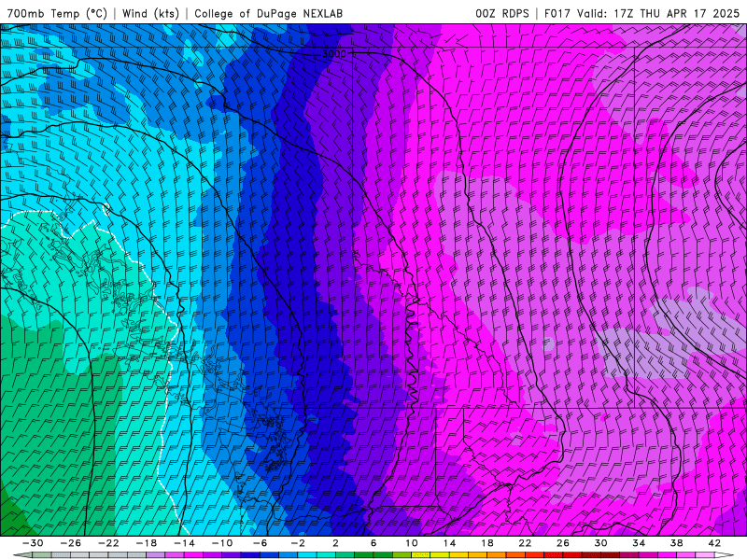The image size is (747, 560).
Task: Click the "00Z RDPS" model label
Action: pos(502,13)
